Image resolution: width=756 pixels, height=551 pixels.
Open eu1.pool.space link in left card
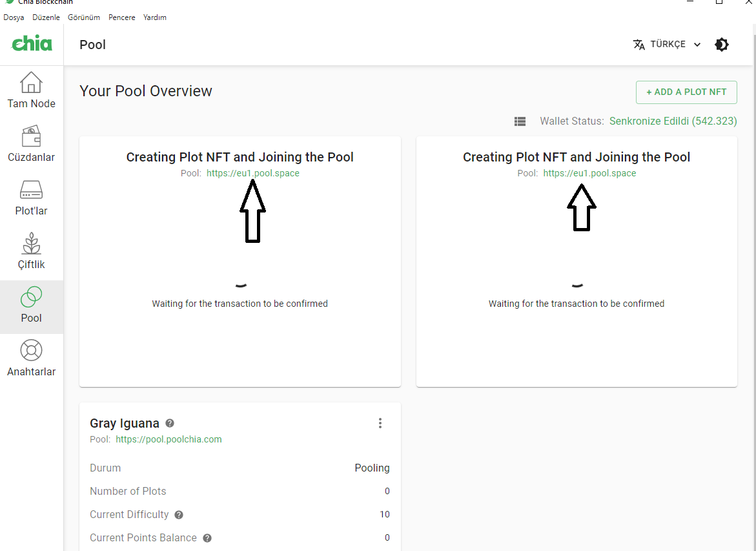click(253, 173)
